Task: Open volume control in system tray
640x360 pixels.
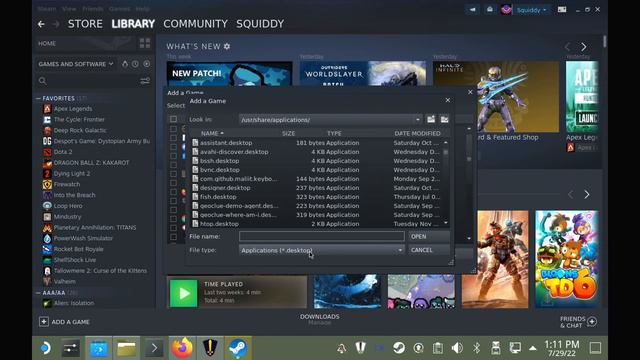Action: pyautogui.click(x=457, y=348)
